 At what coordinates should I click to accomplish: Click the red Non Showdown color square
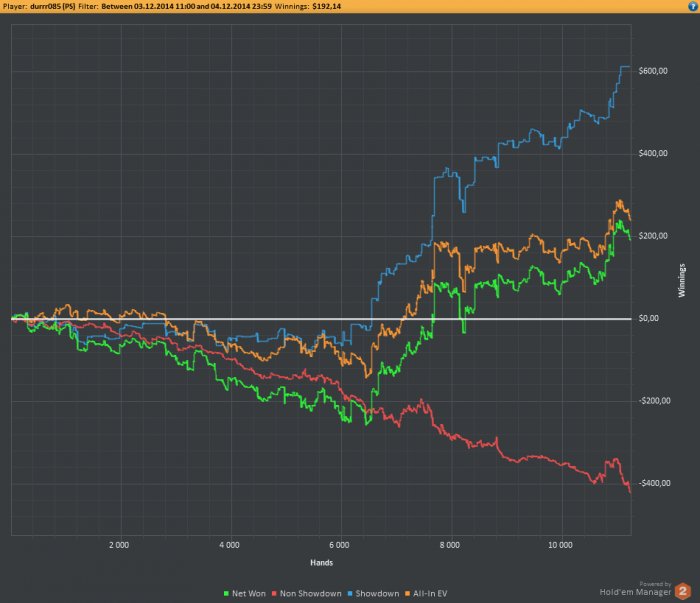[274, 594]
